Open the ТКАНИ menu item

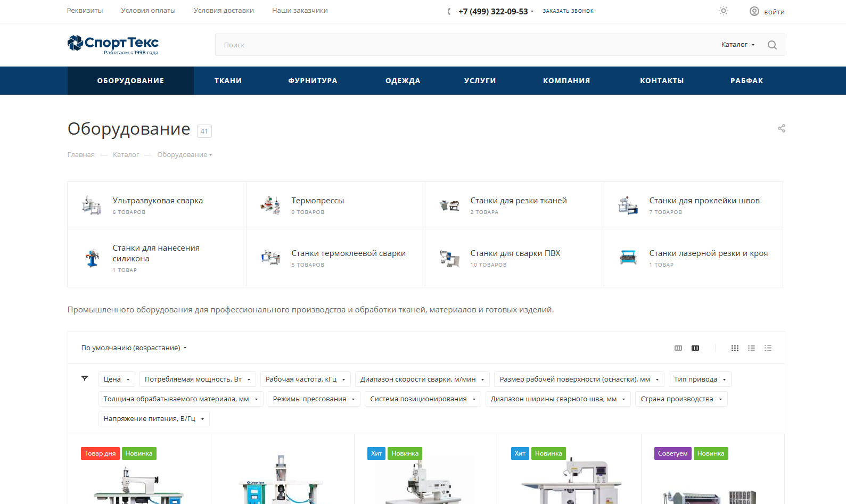coord(228,81)
